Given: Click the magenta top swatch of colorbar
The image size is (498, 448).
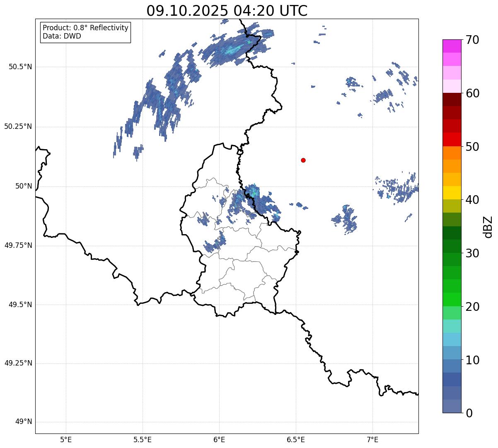Looking at the screenshot, I should (x=452, y=46).
